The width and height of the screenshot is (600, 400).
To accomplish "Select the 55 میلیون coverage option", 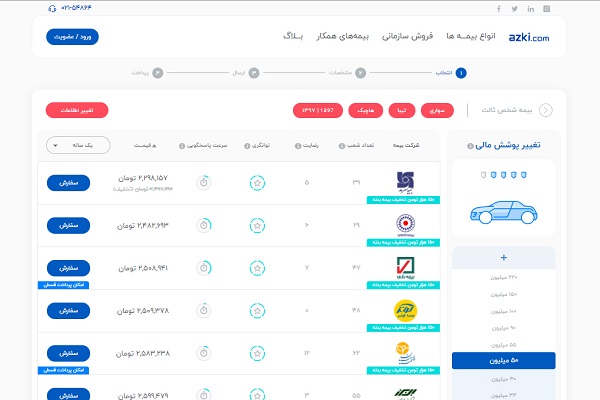I will (x=504, y=345).
